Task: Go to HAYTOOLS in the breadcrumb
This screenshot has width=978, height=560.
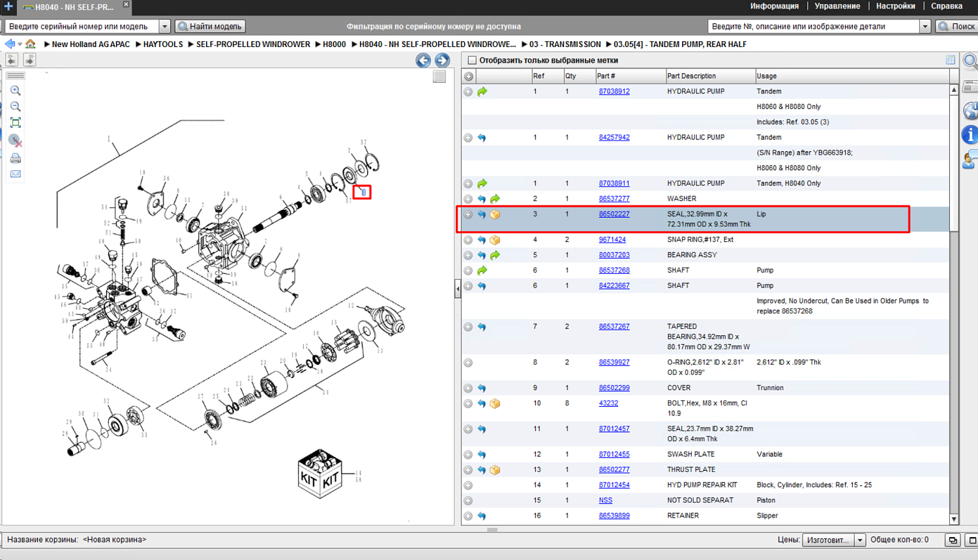Action: pos(163,44)
